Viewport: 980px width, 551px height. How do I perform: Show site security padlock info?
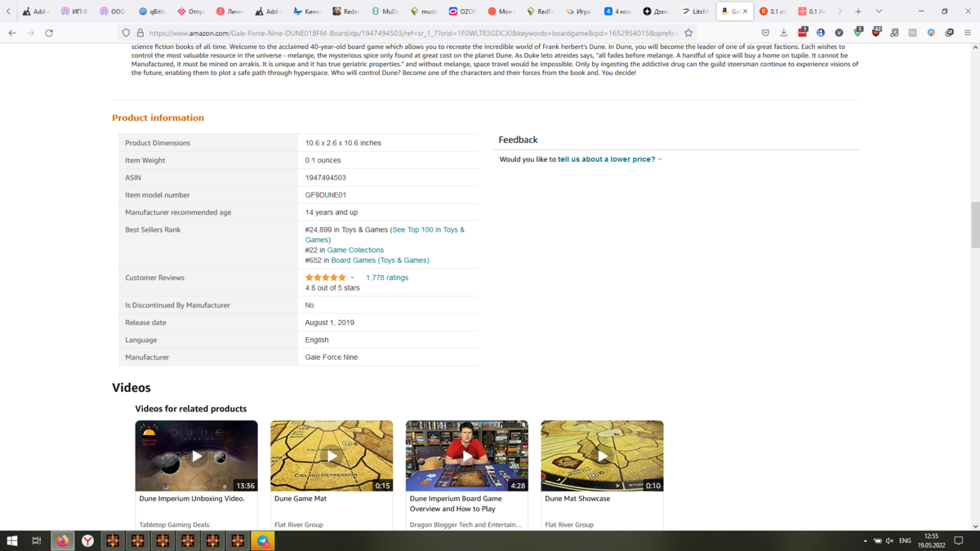point(140,33)
